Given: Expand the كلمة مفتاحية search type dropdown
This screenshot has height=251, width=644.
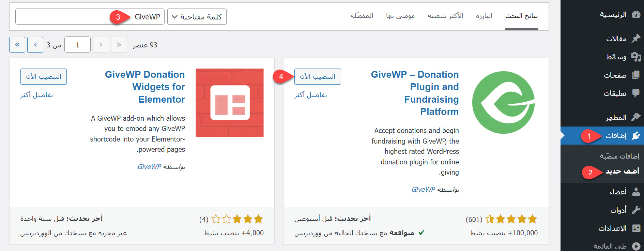Looking at the screenshot, I should click(197, 17).
